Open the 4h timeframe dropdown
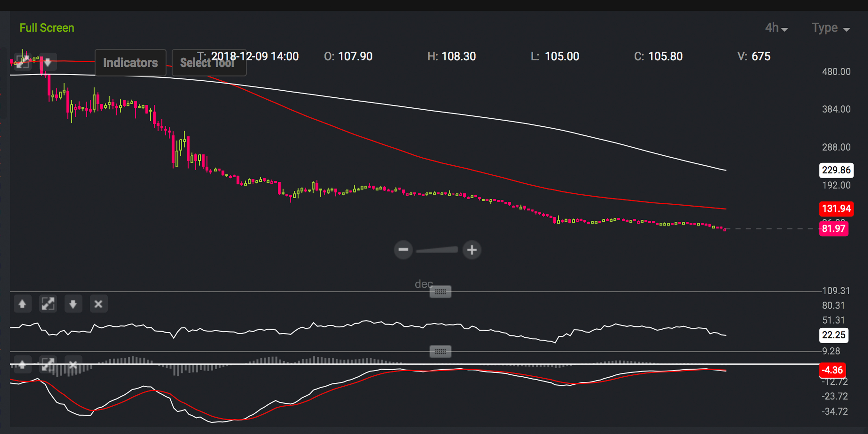The height and width of the screenshot is (434, 868). pyautogui.click(x=776, y=28)
